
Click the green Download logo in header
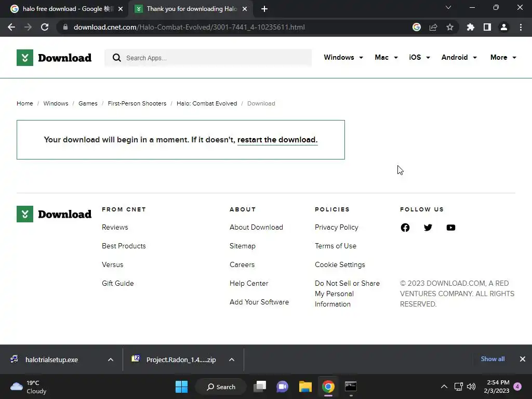pos(54,58)
